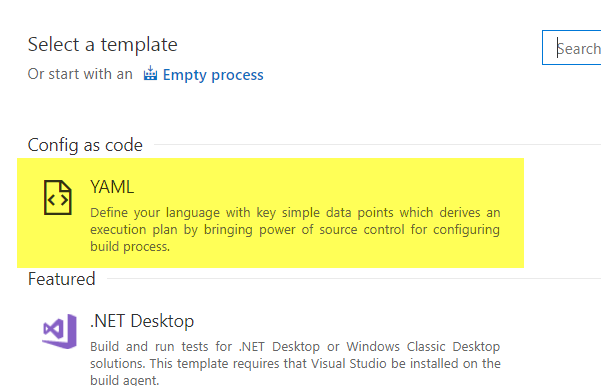Click the Select a template heading
The width and height of the screenshot is (601, 386).
coord(102,44)
